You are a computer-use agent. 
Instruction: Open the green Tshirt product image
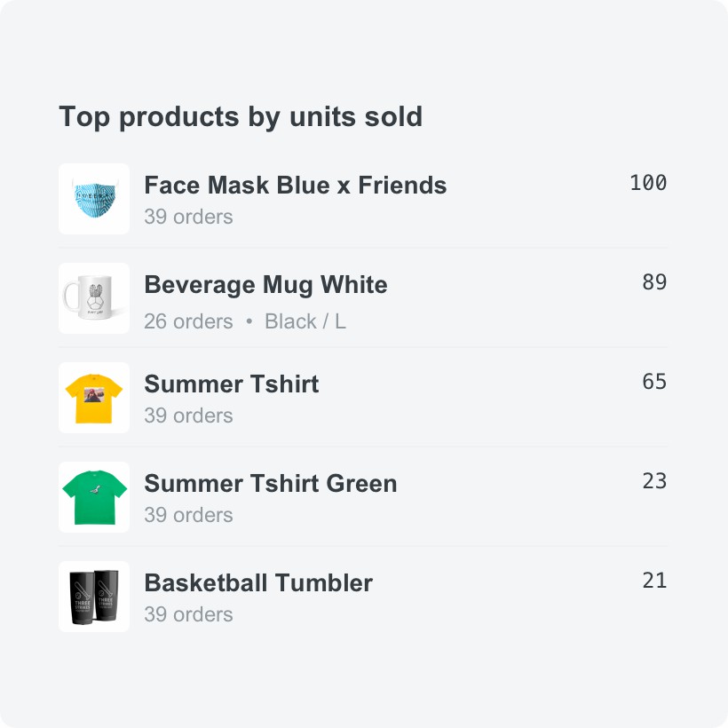94,497
